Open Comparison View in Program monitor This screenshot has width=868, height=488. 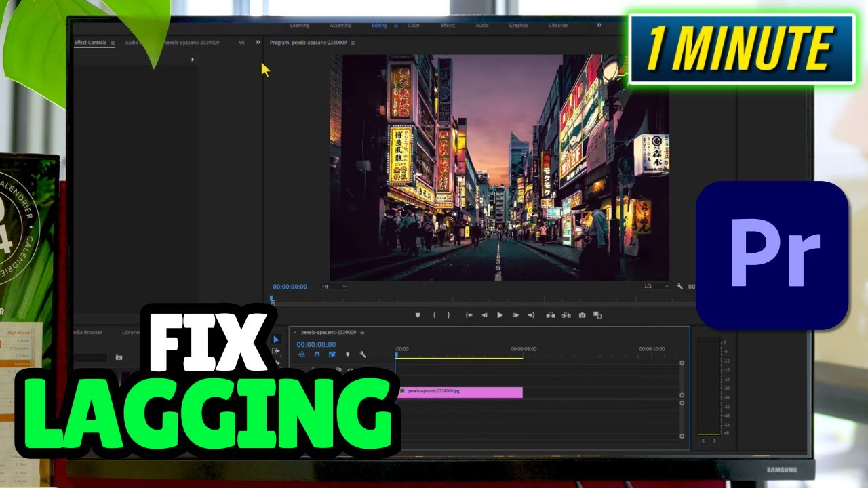[597, 315]
